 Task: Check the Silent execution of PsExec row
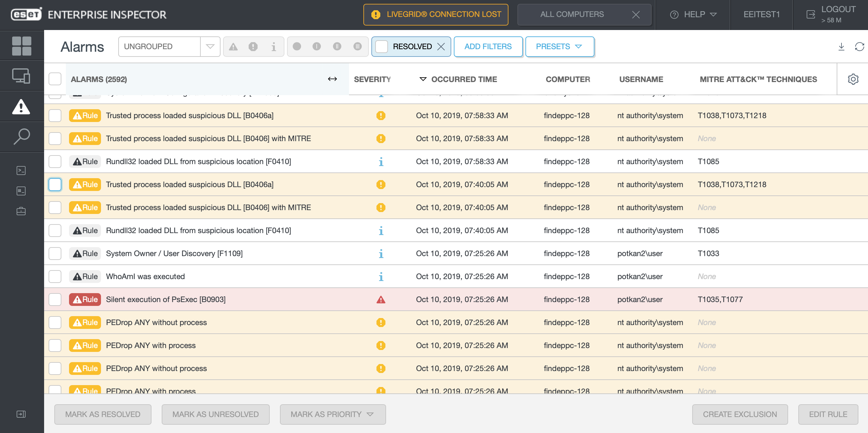[x=55, y=300]
